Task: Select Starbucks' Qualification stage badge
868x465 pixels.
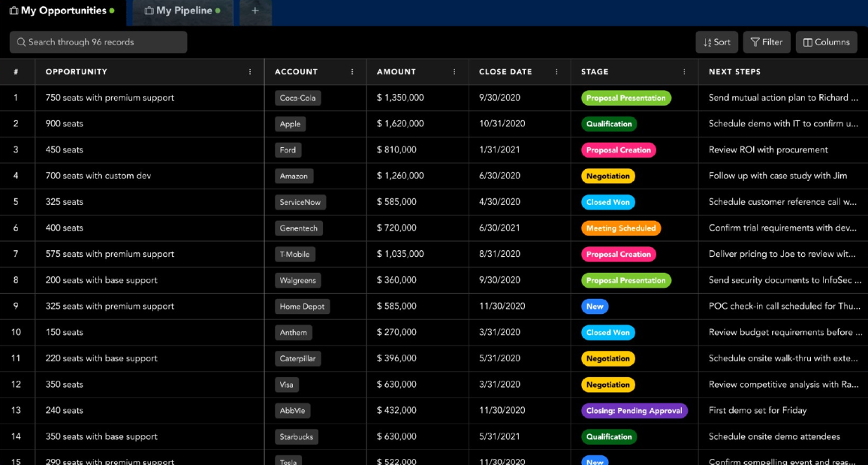Action: coord(609,436)
